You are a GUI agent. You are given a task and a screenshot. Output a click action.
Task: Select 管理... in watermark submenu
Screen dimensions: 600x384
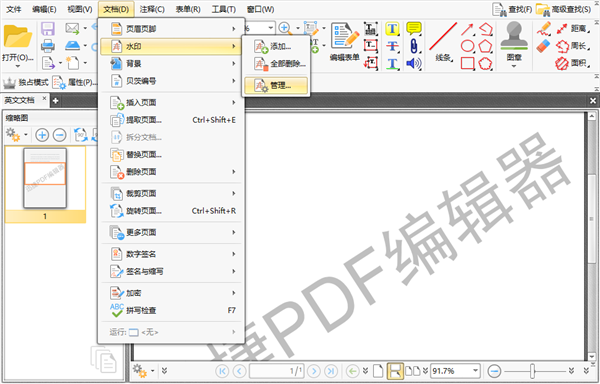276,86
